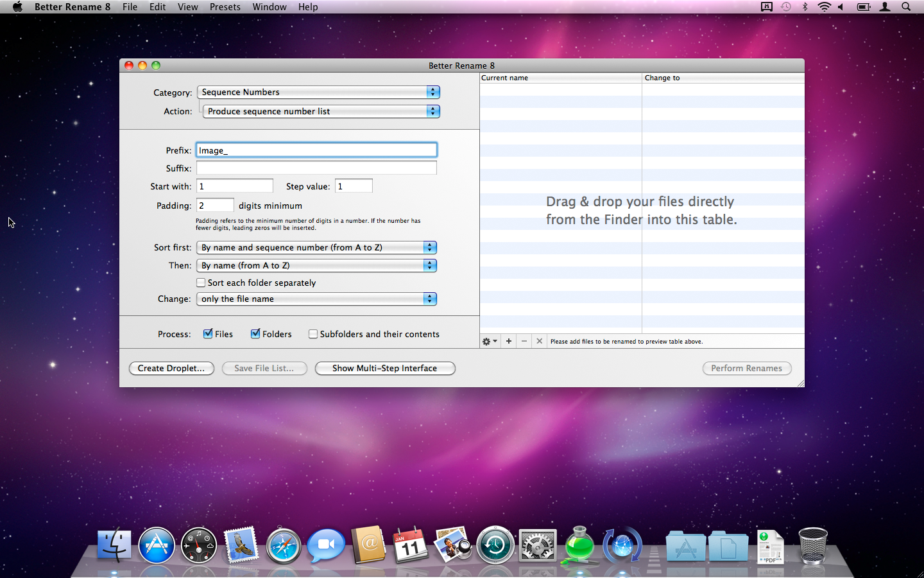This screenshot has width=924, height=578.
Task: Open the File menu
Action: click(x=130, y=6)
